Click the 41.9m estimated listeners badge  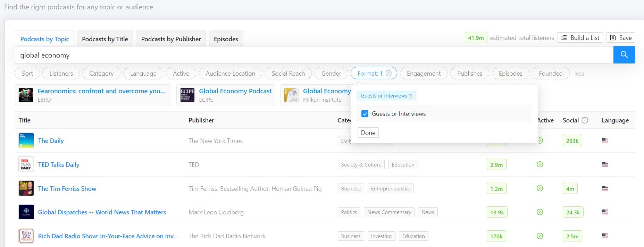point(476,38)
